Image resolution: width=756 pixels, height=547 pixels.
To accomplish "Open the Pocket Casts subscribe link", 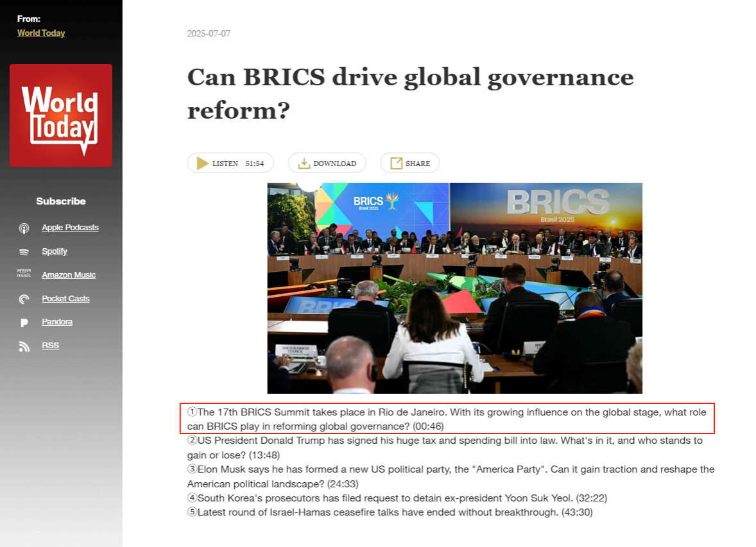I will coord(65,298).
